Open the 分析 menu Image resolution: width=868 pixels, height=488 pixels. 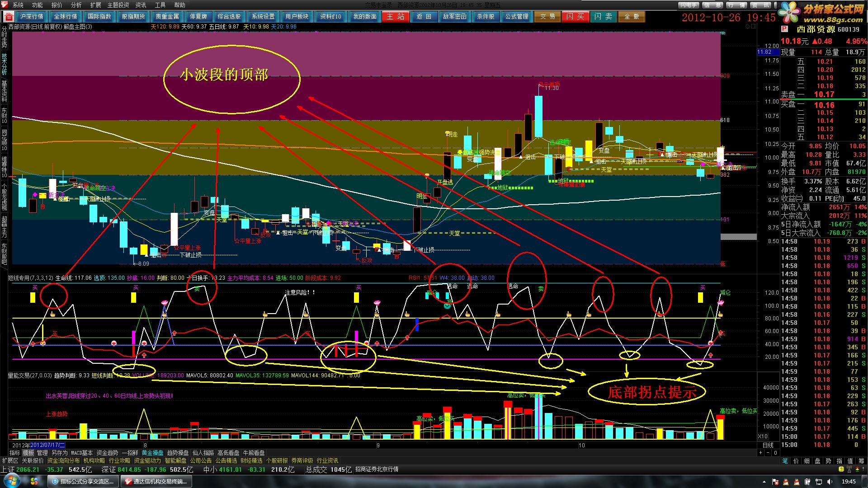(76, 5)
